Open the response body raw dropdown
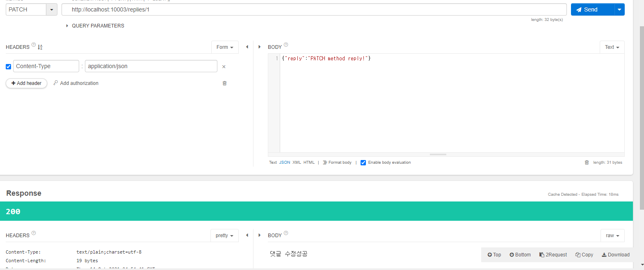Viewport: 644px width, 270px height. click(612, 236)
